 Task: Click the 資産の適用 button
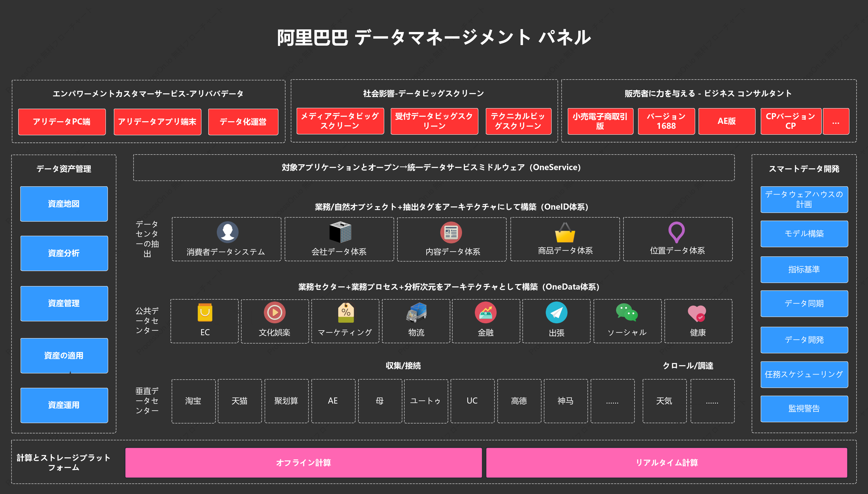tap(64, 356)
